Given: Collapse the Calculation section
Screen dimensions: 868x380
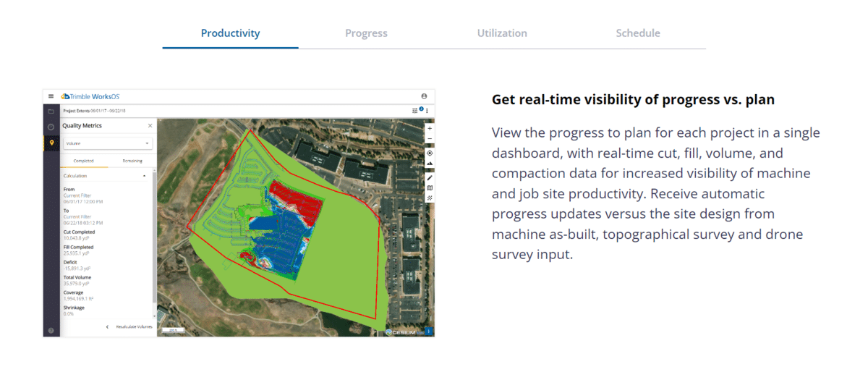Looking at the screenshot, I should 144,176.
